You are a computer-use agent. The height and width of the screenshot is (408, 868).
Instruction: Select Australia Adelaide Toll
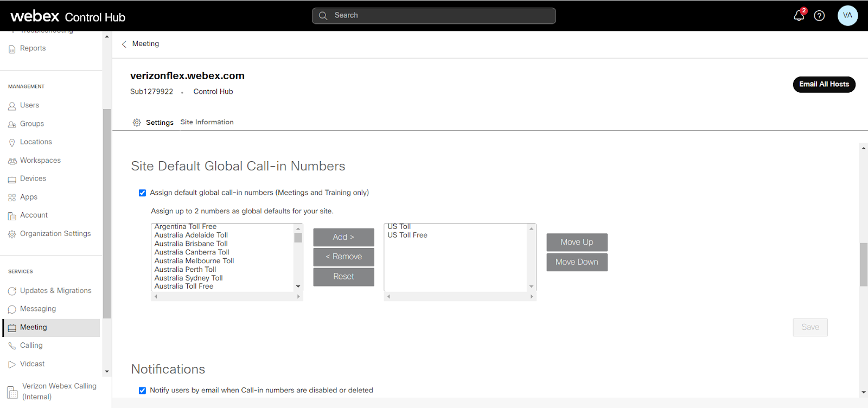point(191,235)
